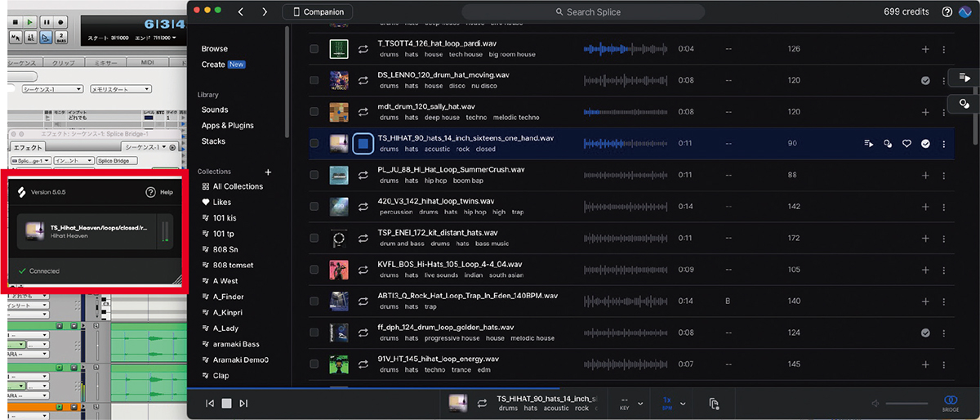Add a new collection with plus icon

tap(268, 172)
